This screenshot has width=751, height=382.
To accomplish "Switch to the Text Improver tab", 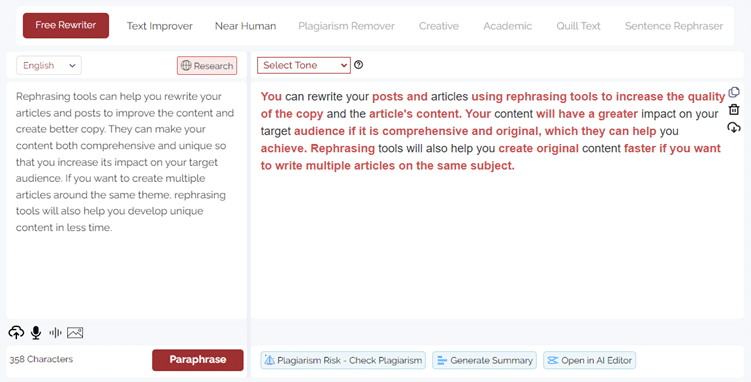I will coord(159,26).
